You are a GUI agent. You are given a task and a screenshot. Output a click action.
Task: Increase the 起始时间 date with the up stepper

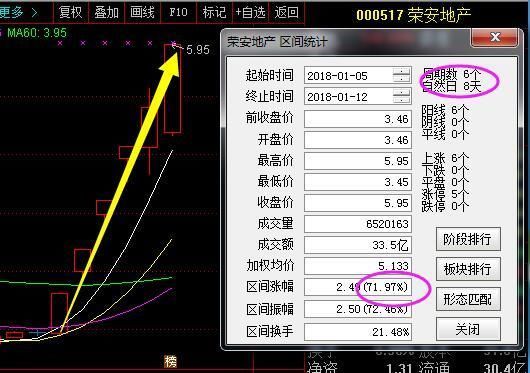click(401, 72)
